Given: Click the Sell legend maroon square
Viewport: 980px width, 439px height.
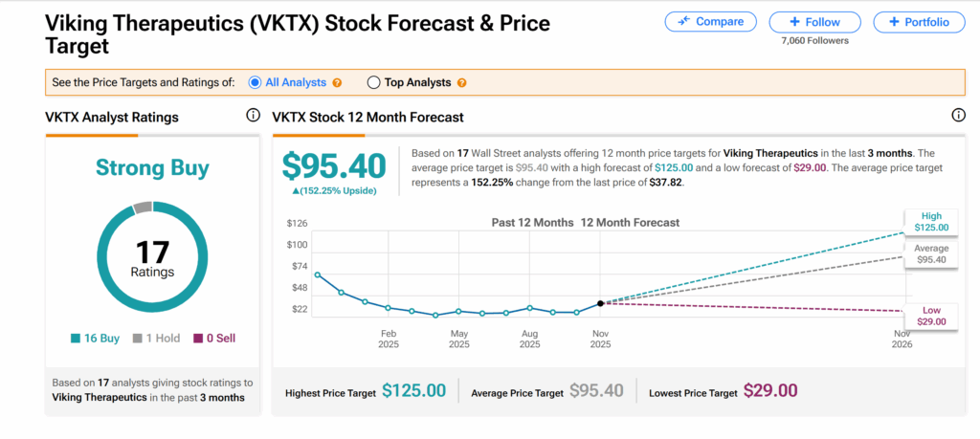Looking at the screenshot, I should pyautogui.click(x=198, y=338).
